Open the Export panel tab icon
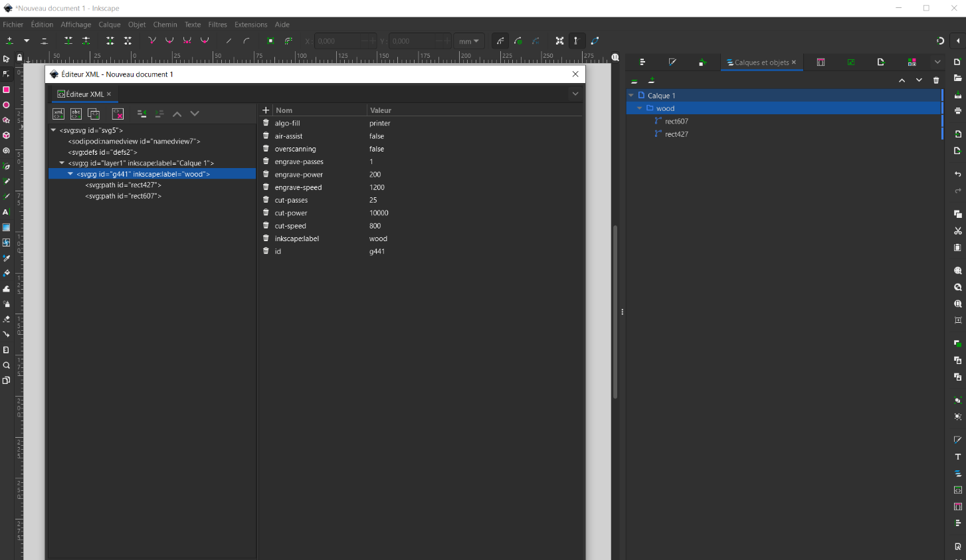The height and width of the screenshot is (560, 966). [881, 62]
